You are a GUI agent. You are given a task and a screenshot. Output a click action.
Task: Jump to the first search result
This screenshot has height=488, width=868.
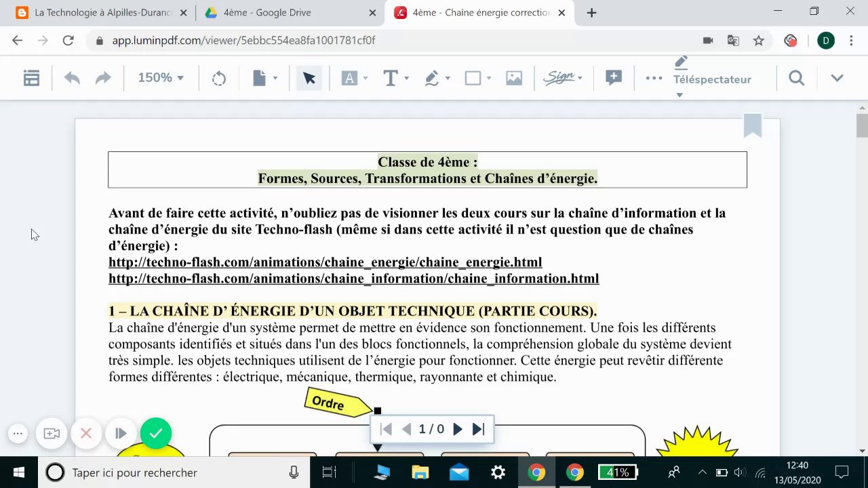point(386,429)
